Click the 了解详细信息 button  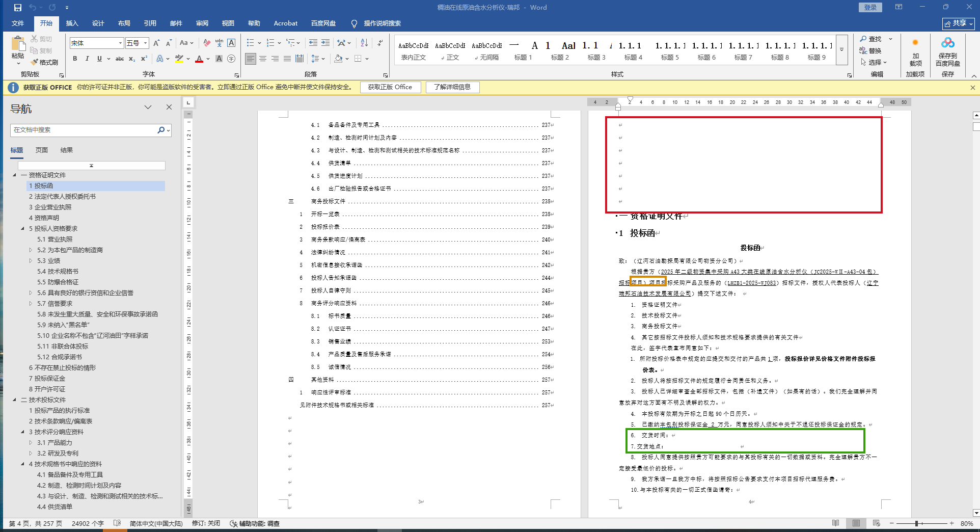click(452, 87)
